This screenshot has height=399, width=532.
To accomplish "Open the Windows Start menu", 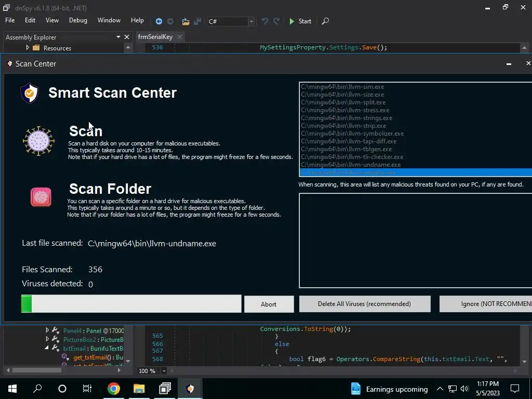I will [12, 389].
